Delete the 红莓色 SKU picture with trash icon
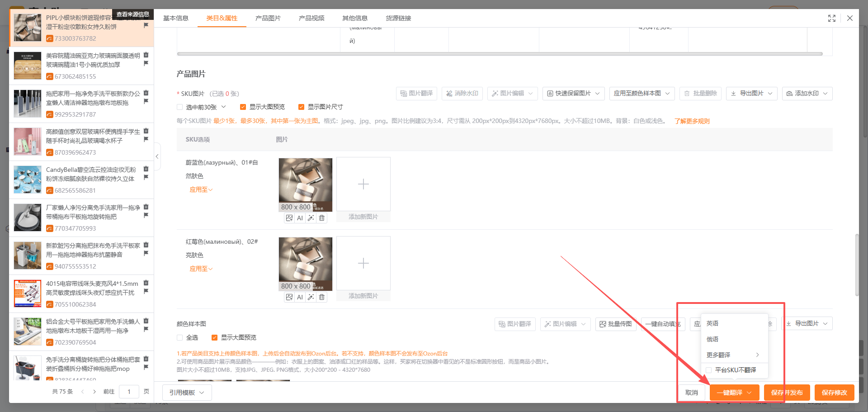This screenshot has height=412, width=868. coord(322,297)
